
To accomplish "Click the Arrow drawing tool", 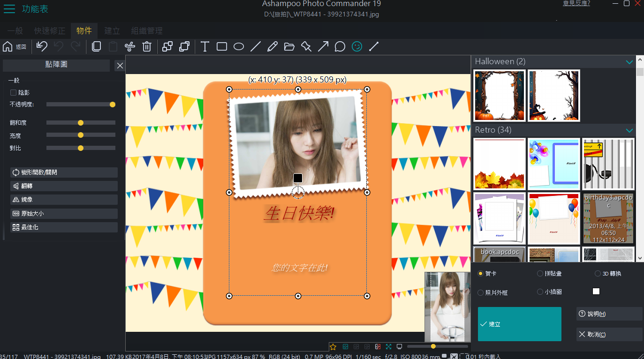I will 323,46.
